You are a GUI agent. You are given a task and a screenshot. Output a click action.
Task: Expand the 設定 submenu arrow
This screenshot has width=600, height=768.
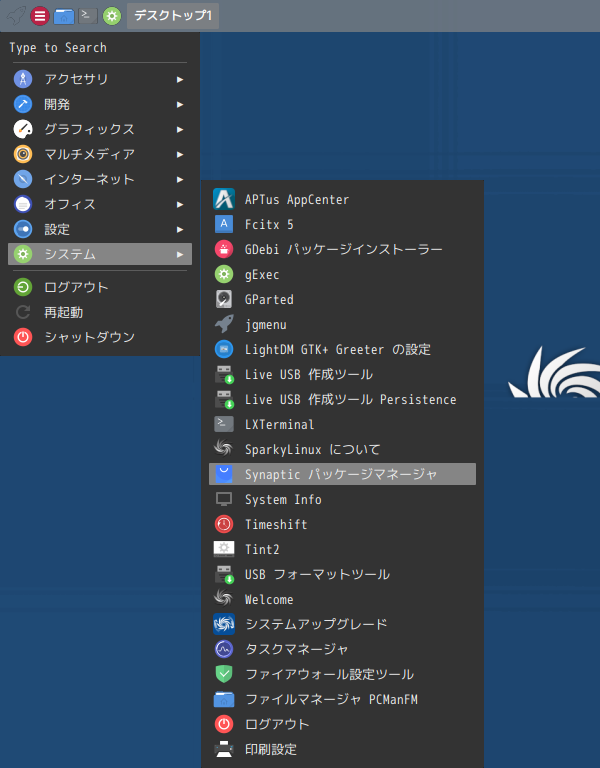point(180,229)
